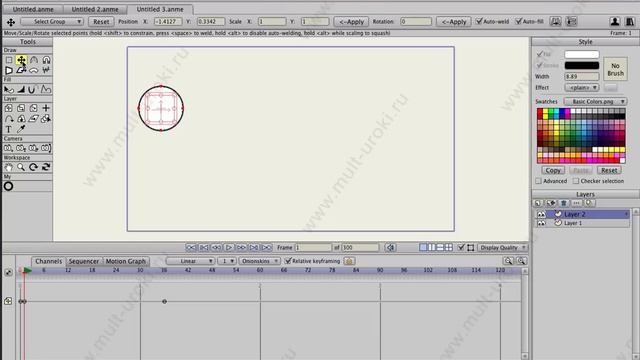640x360 pixels.
Task: Open the Effect plain dropdown
Action: (582, 87)
